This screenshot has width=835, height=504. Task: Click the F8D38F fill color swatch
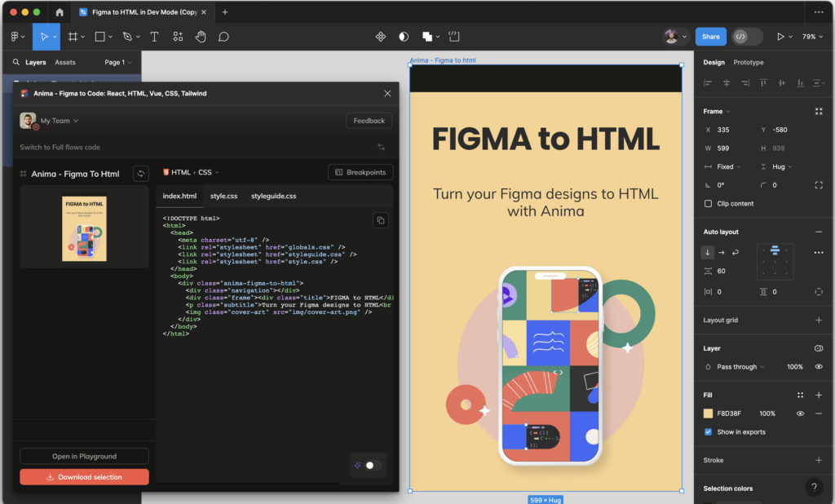(708, 413)
